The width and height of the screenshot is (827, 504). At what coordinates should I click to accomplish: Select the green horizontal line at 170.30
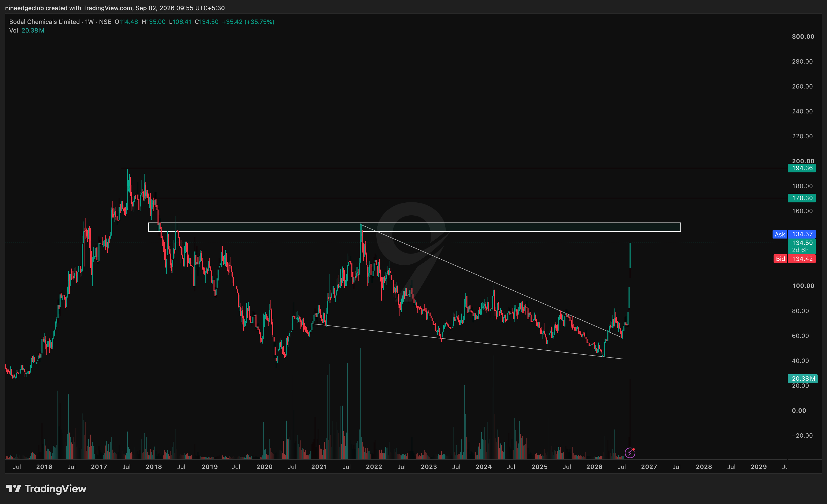click(x=459, y=198)
